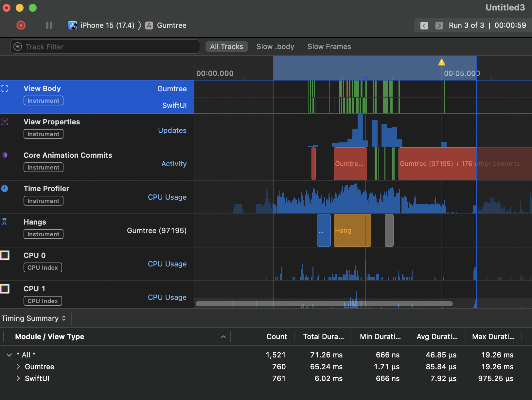The width and height of the screenshot is (532, 400).
Task: Expand the SwiftUI row in the table
Action: click(x=18, y=378)
